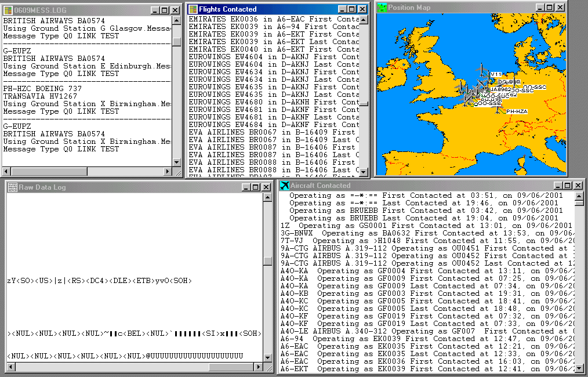
Task: Click the left arrow of 0609MESS.LOG horizontal scrollbar
Action: 6,172
